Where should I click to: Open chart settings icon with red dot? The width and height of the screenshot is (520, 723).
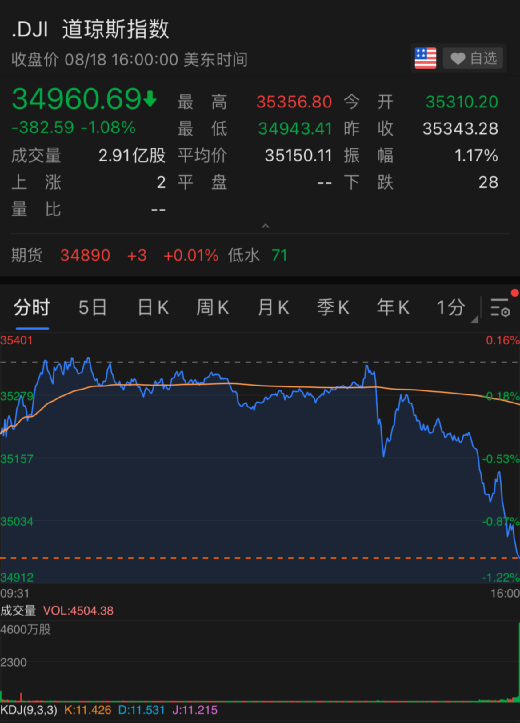[x=501, y=307]
